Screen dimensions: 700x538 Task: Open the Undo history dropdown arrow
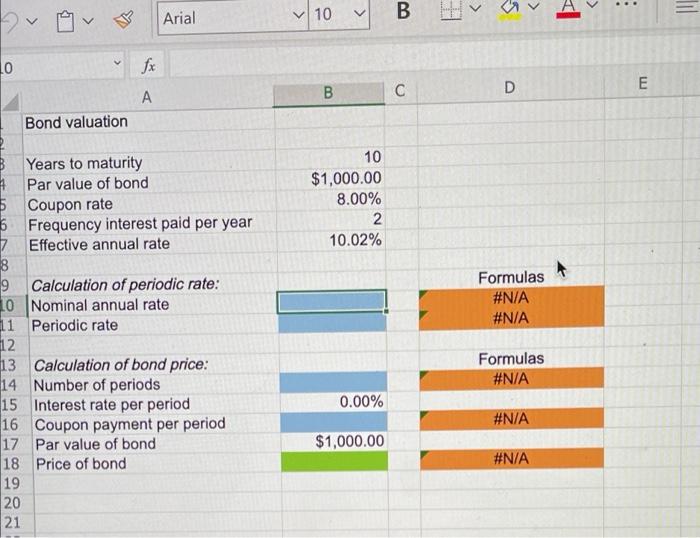point(31,21)
